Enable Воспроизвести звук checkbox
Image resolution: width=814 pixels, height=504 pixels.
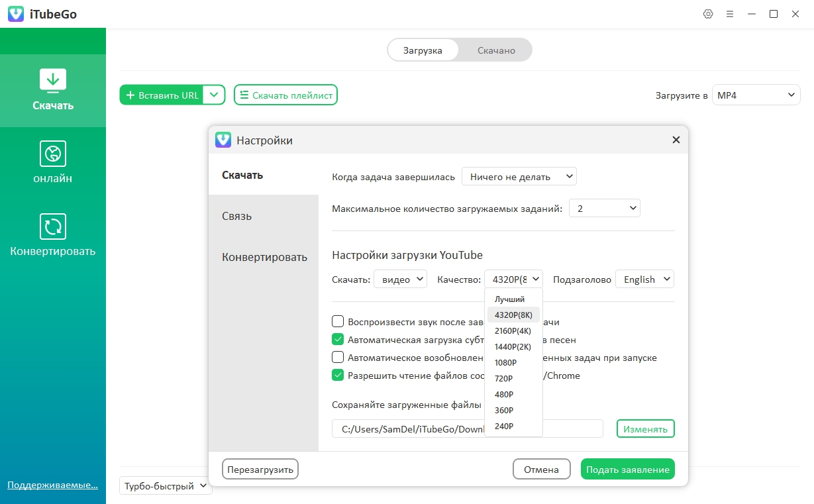(x=338, y=322)
